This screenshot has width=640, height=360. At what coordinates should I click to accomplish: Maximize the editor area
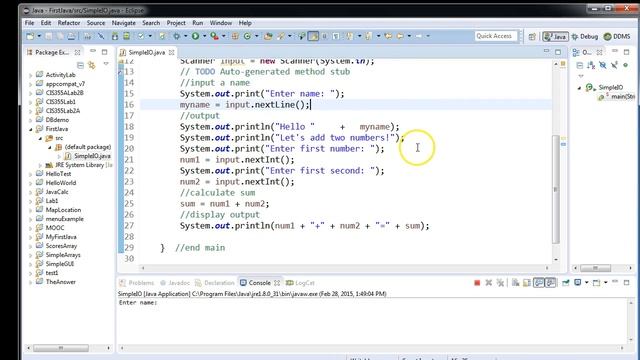pos(558,52)
